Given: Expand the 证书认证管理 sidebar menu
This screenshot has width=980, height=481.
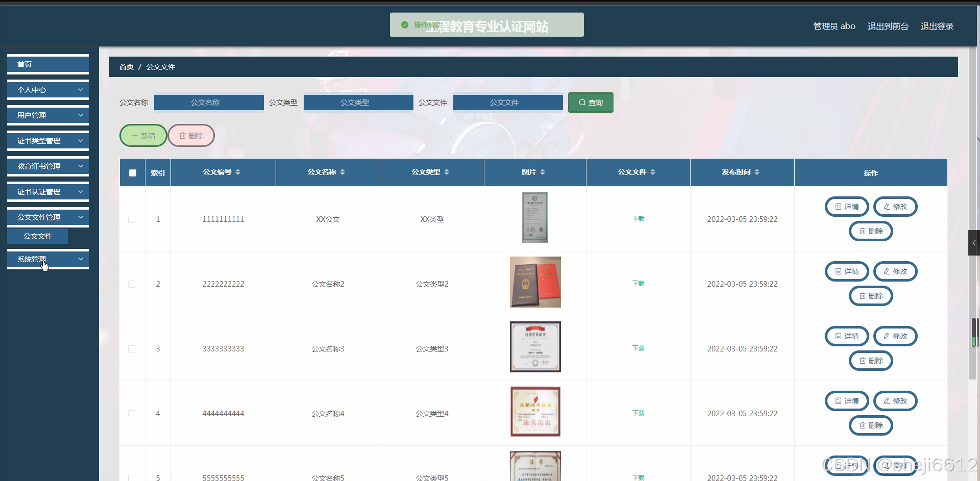Looking at the screenshot, I should coord(48,192).
